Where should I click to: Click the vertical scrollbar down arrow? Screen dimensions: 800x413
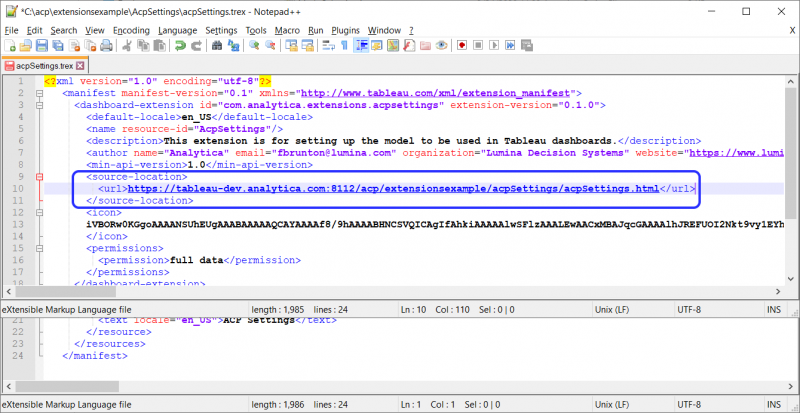(x=790, y=278)
